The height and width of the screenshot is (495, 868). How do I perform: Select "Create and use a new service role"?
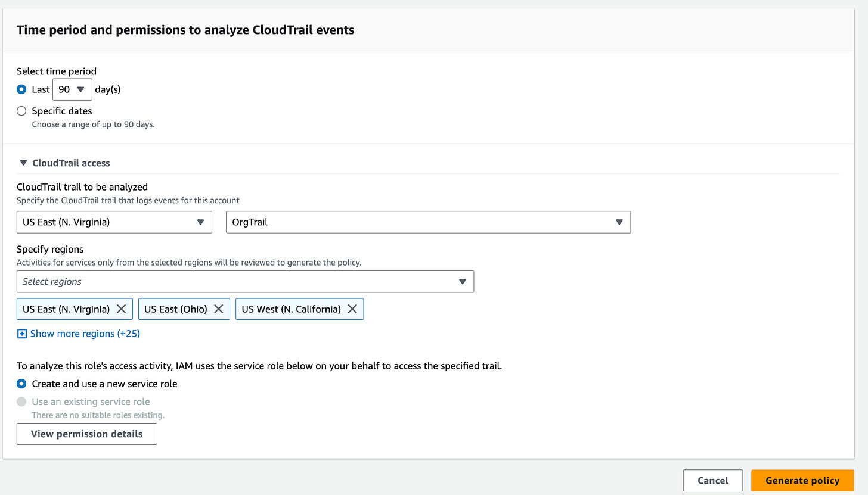(21, 384)
